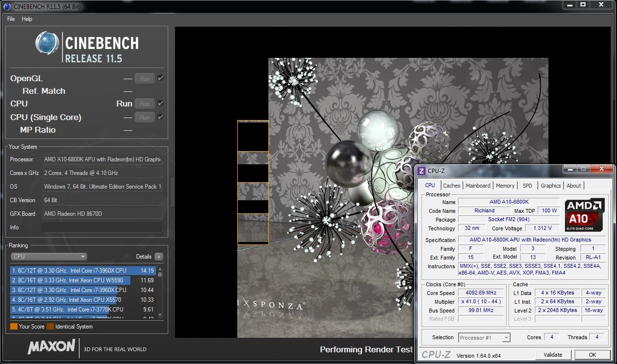Toggle the CPU test checkbox
The width and height of the screenshot is (617, 364).
coord(160,103)
